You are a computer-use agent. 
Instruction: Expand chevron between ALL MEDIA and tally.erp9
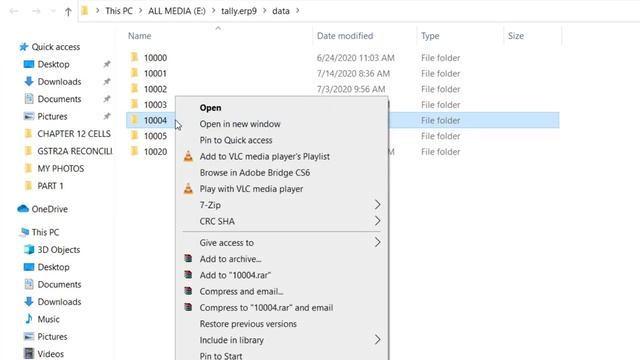213,11
